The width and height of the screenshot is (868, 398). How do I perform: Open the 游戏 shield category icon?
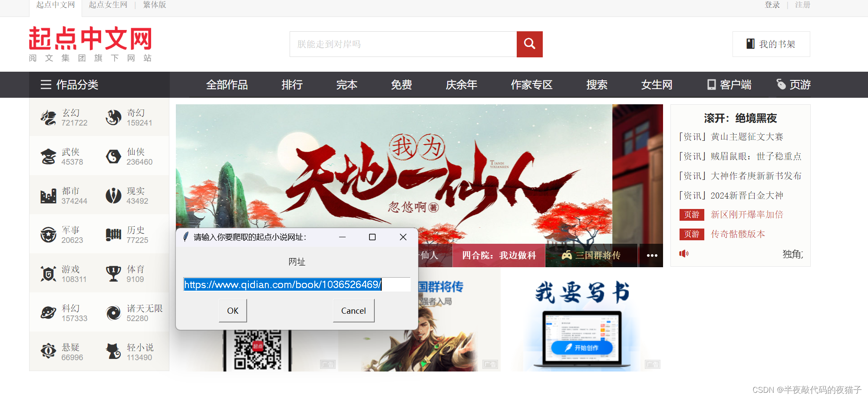pyautogui.click(x=48, y=274)
